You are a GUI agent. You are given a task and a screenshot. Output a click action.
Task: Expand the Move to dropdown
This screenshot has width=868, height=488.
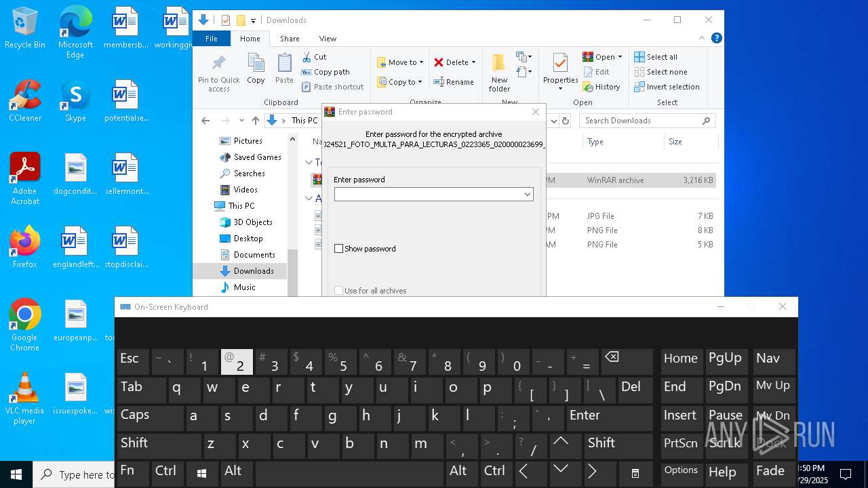(421, 62)
